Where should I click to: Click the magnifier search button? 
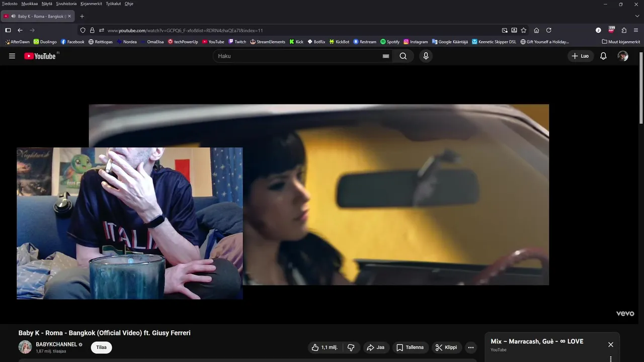pyautogui.click(x=403, y=56)
